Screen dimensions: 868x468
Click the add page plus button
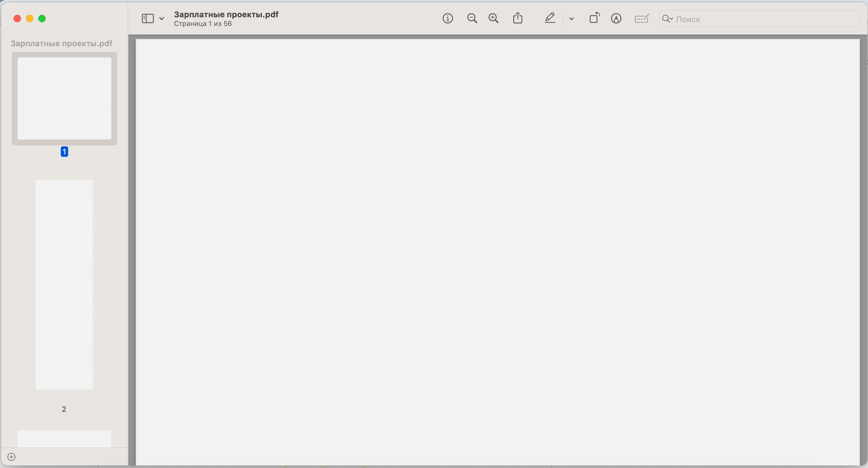pos(11,457)
